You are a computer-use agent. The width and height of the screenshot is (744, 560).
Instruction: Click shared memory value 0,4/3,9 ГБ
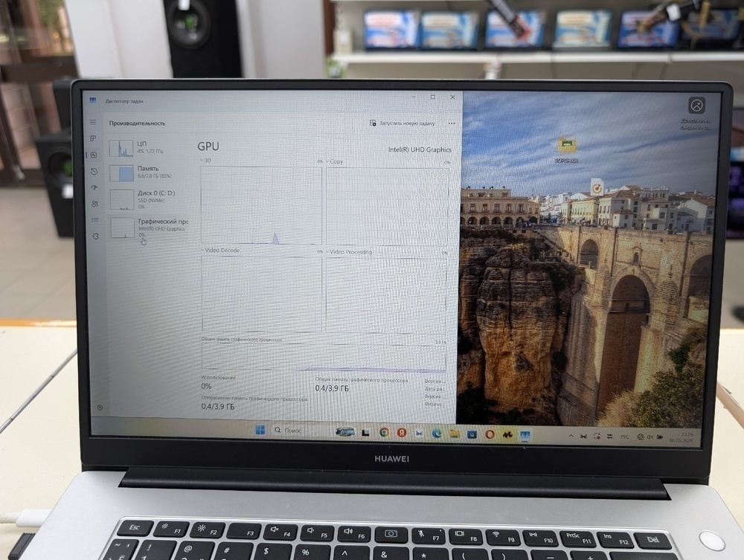click(332, 388)
